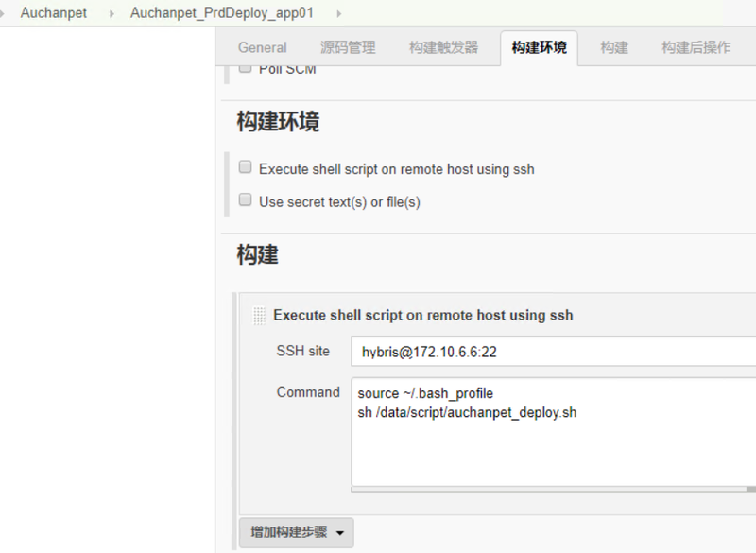Click the SSH site label
Viewport: 756px width, 553px height.
click(302, 351)
